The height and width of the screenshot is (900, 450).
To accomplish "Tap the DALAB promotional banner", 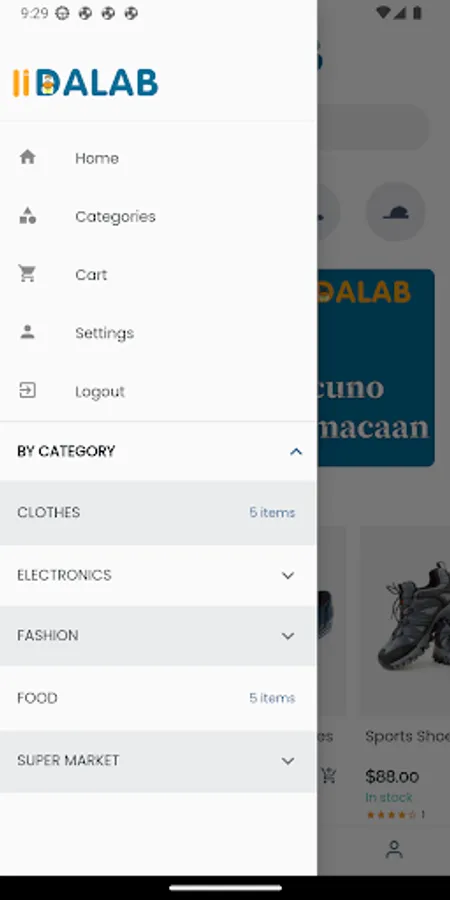I will click(x=376, y=368).
